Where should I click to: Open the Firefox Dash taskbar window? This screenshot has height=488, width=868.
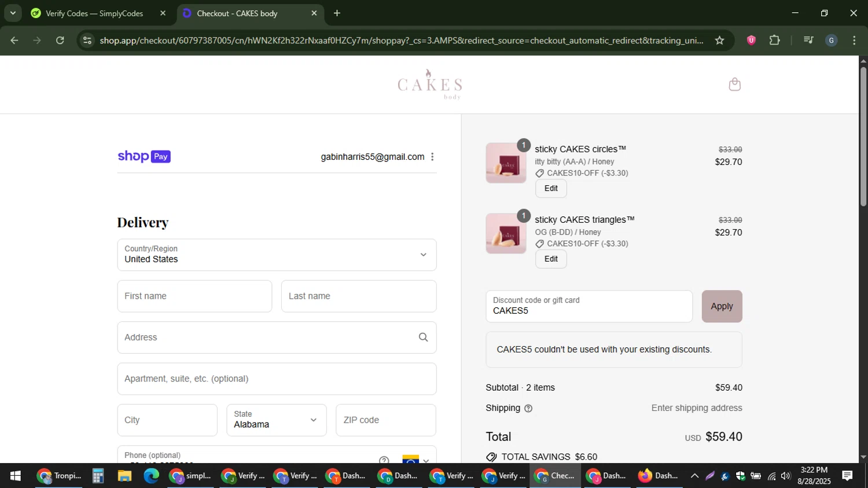(x=659, y=476)
